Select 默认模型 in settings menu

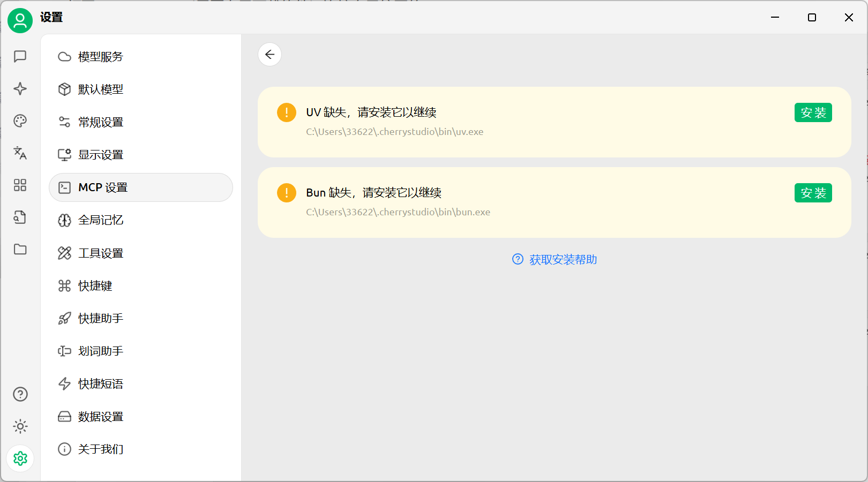[100, 89]
